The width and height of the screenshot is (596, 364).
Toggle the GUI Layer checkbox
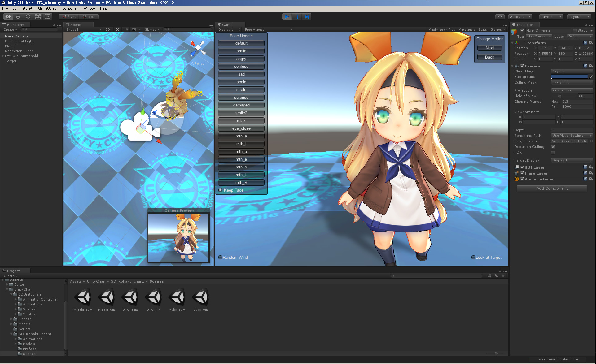point(522,167)
